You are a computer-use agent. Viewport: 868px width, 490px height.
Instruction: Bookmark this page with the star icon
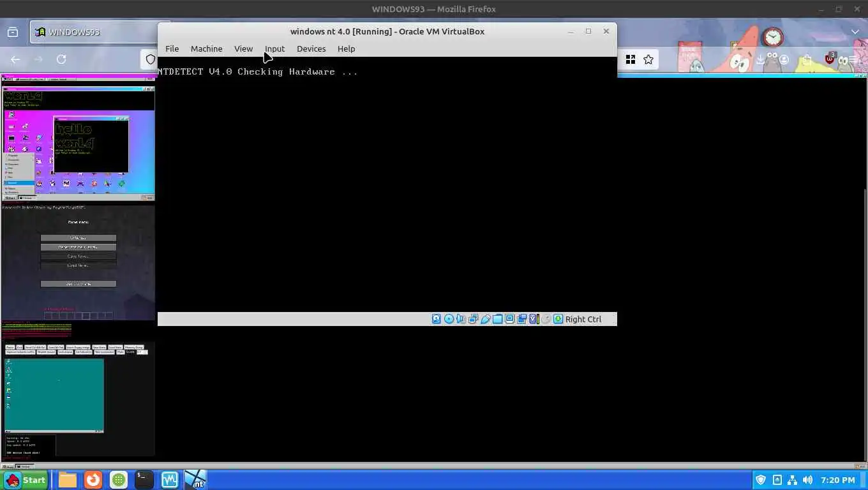[648, 59]
